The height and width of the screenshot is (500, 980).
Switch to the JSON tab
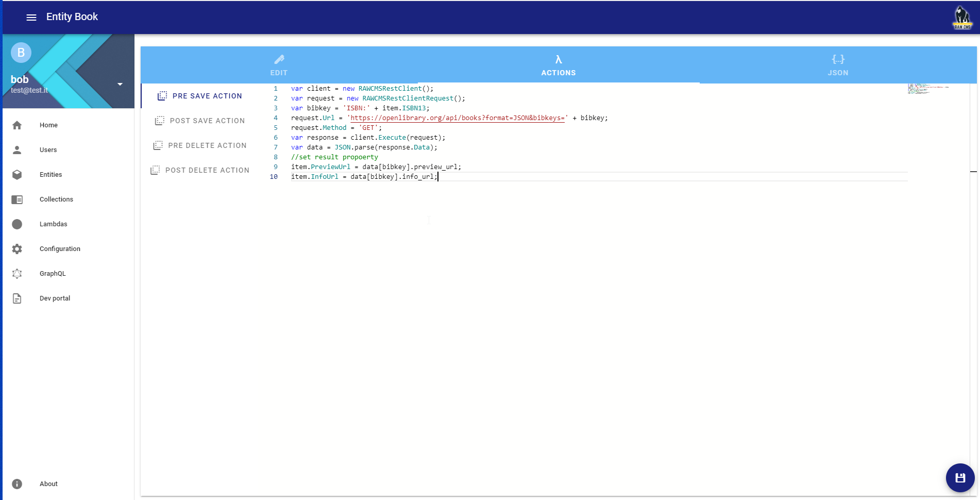838,65
